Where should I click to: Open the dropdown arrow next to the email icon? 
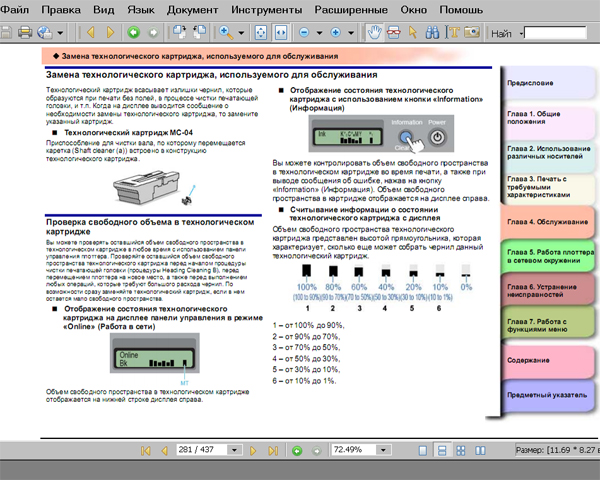point(60,33)
